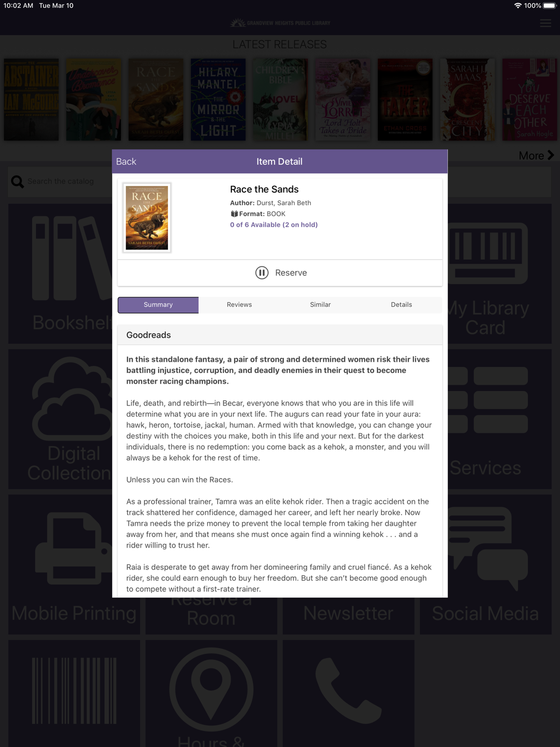Tap the catalog search magnifier icon
The image size is (560, 747).
[x=17, y=181]
